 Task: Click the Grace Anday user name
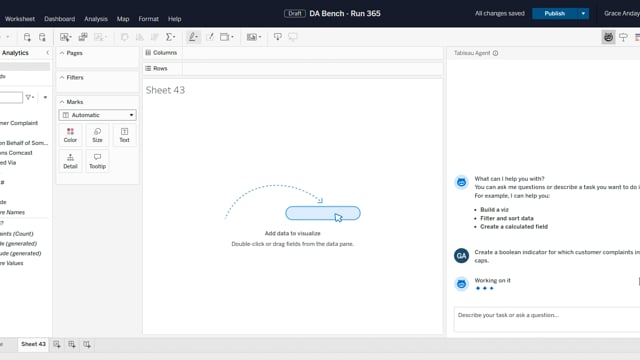(x=622, y=13)
